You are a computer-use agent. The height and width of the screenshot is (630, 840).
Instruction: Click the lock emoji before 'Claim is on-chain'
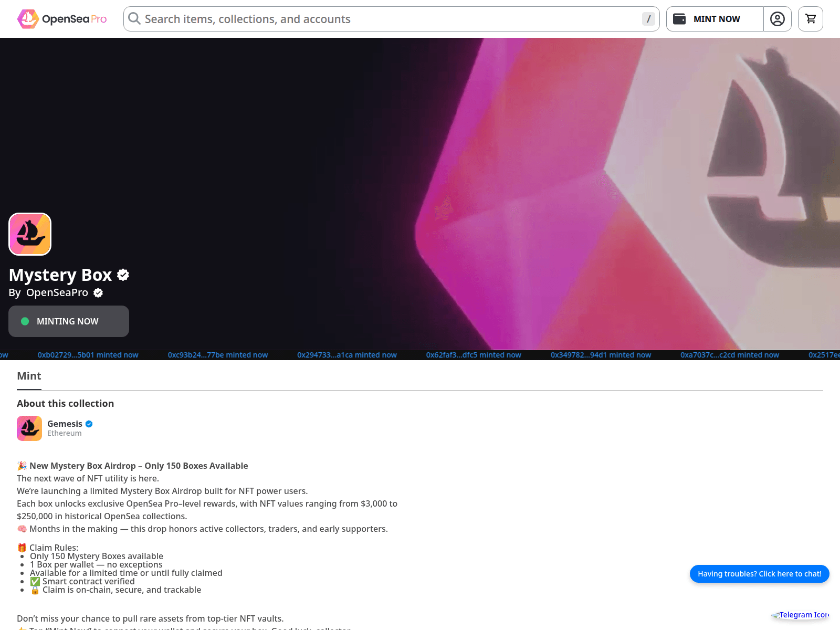[x=35, y=590]
